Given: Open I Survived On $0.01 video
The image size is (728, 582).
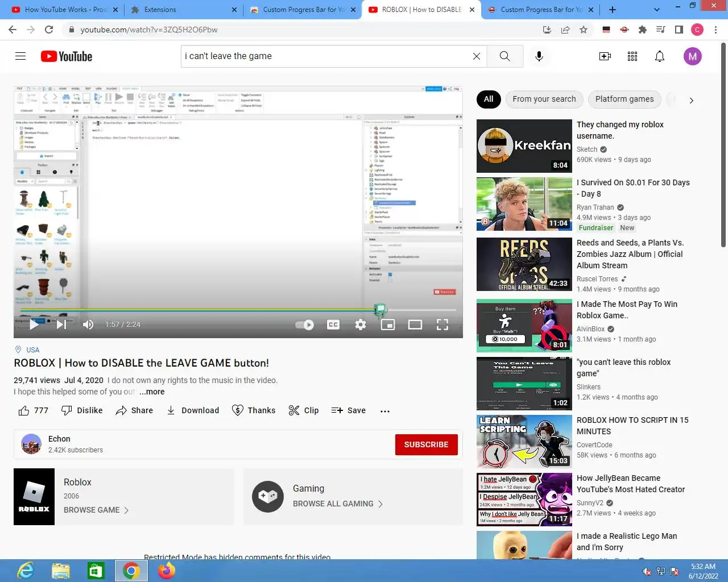Looking at the screenshot, I should [524, 204].
